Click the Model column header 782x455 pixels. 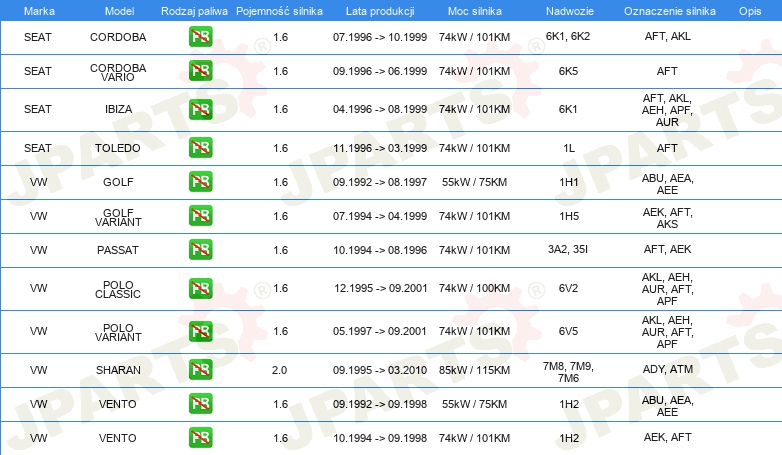point(119,11)
